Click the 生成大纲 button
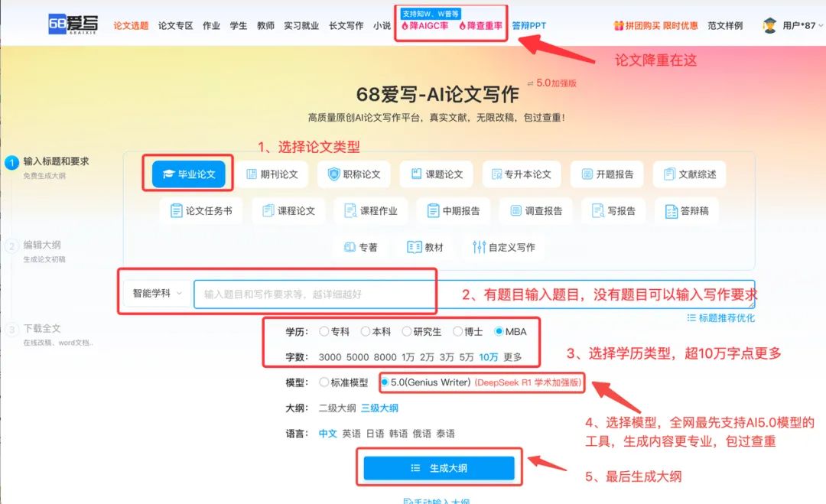This screenshot has height=504, width=826. click(439, 467)
